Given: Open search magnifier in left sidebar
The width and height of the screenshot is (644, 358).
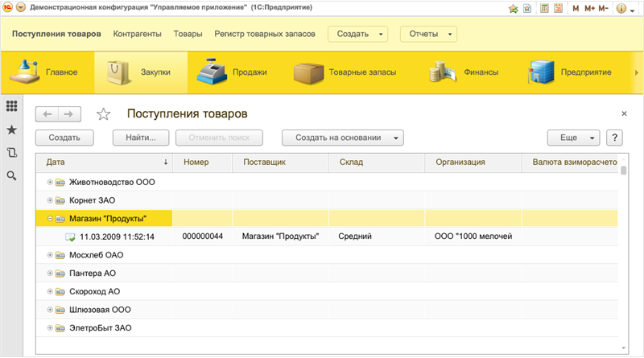Looking at the screenshot, I should point(12,176).
